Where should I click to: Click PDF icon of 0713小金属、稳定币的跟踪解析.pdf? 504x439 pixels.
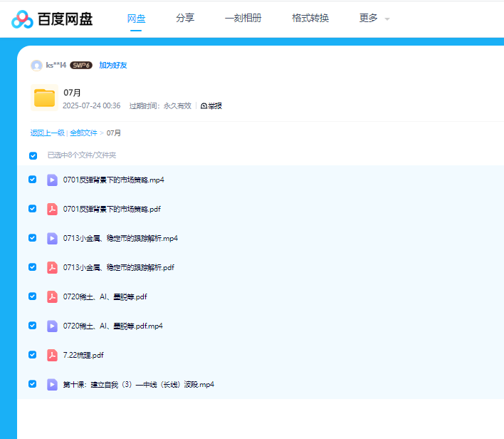tap(52, 267)
